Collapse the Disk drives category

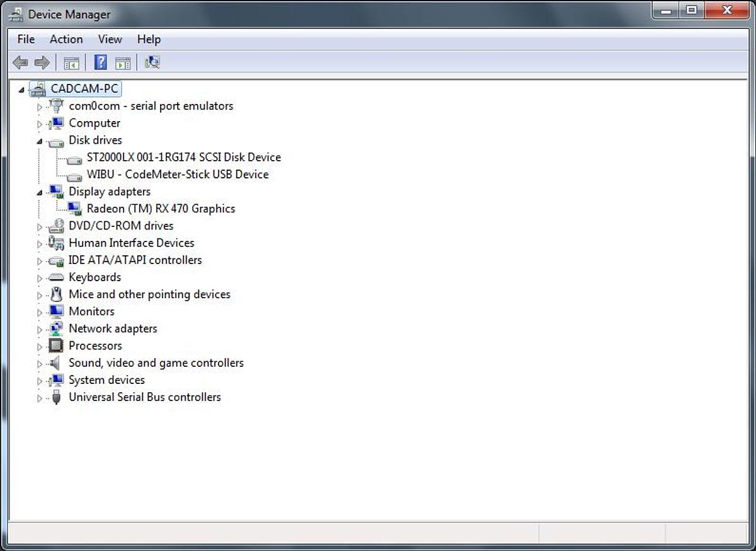coord(39,141)
